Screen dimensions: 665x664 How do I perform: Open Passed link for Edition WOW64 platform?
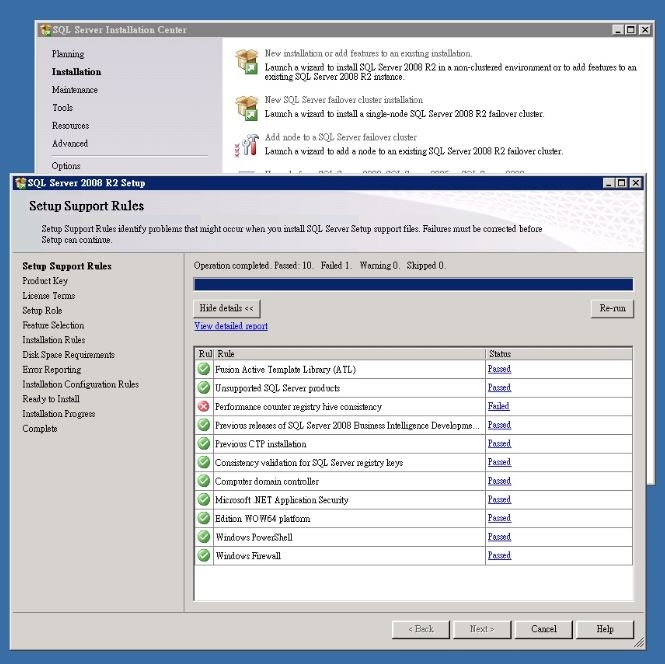[499, 518]
